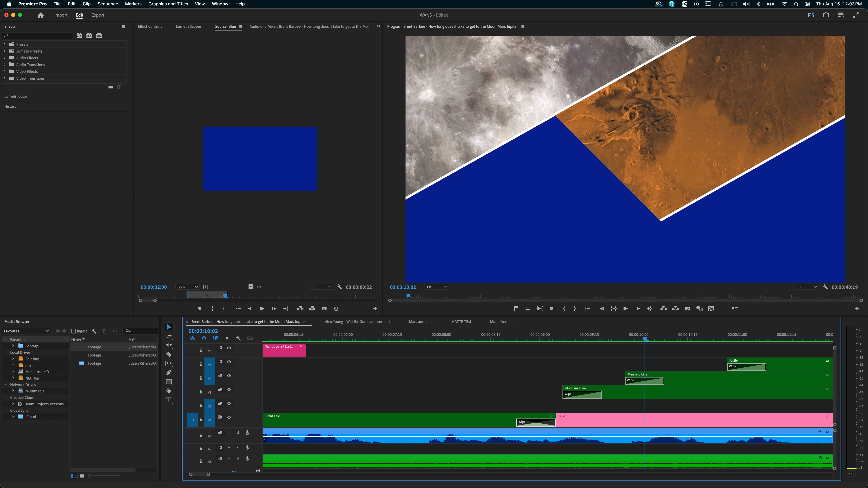Select the Pen tool in timeline toolbar
The height and width of the screenshot is (488, 868).
pyautogui.click(x=169, y=372)
